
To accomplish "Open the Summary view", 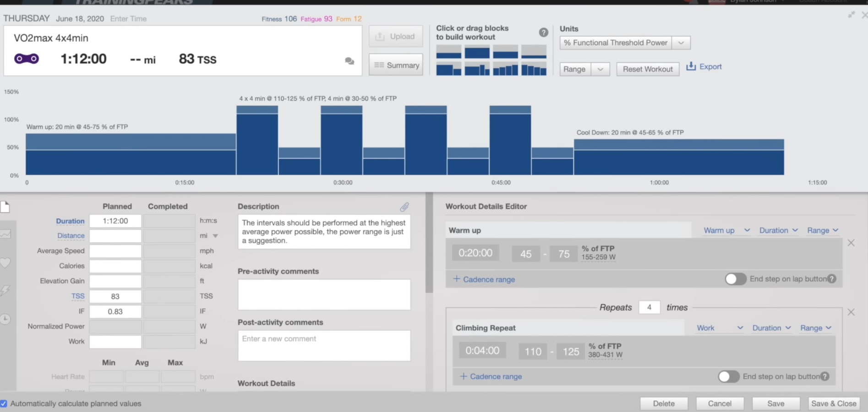I will tap(396, 65).
